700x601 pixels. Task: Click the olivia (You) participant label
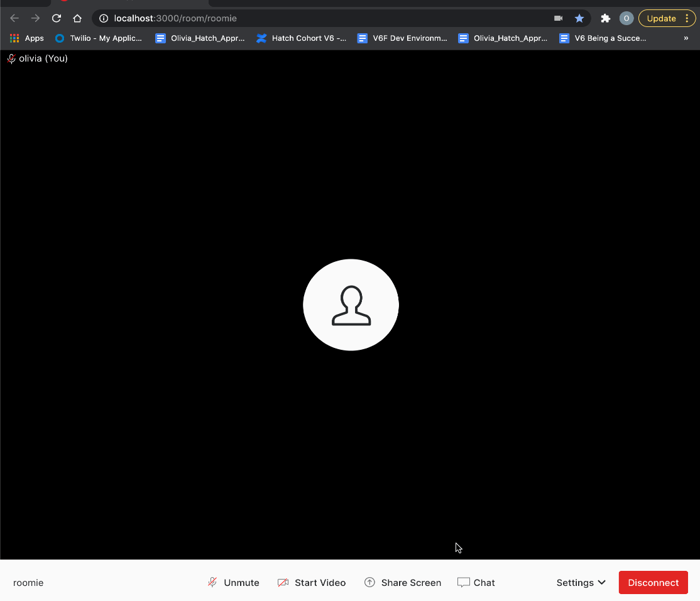coord(43,58)
